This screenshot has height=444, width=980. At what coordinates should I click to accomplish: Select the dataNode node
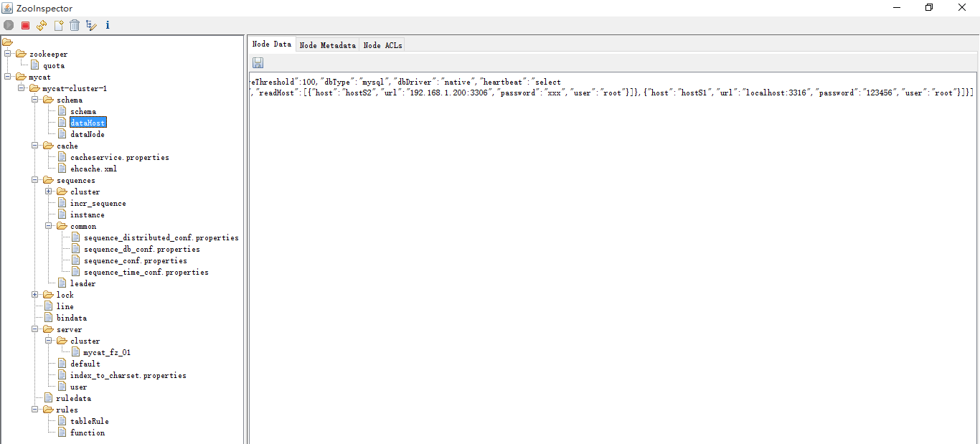[87, 134]
